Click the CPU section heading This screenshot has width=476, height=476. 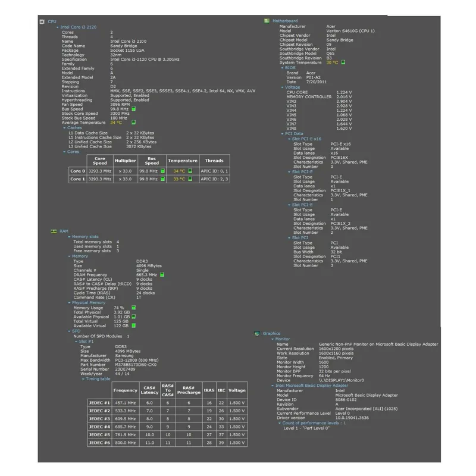coord(52,22)
